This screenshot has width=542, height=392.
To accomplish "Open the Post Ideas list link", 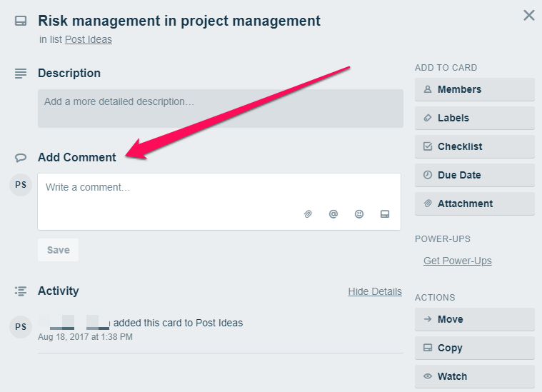I will pos(89,39).
